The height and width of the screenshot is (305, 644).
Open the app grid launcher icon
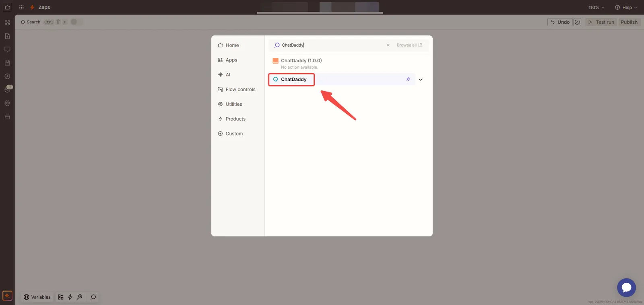(x=21, y=7)
